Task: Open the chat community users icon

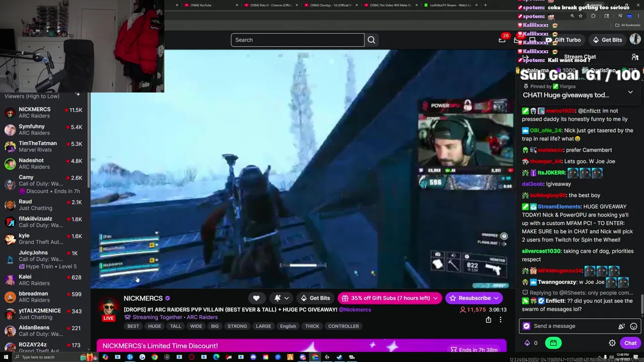Action: [x=635, y=57]
